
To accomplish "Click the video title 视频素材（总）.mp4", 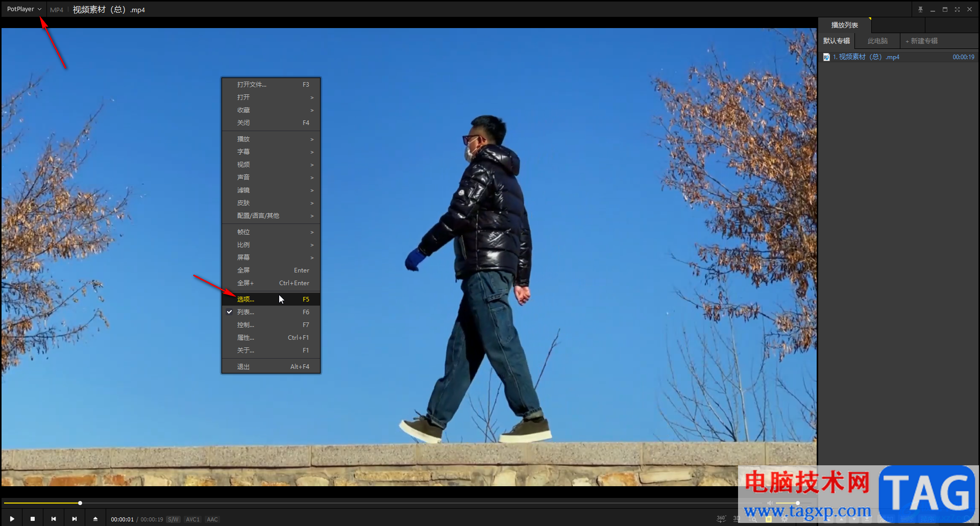I will [x=109, y=10].
